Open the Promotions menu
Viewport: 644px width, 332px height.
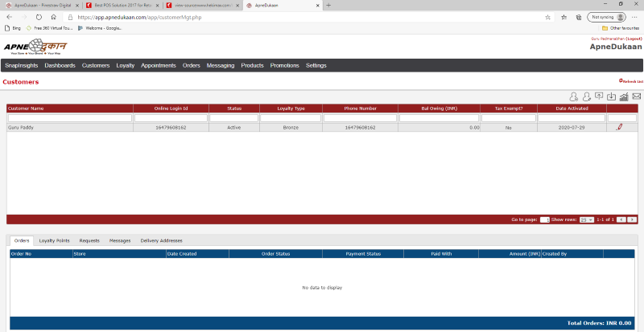(x=284, y=65)
